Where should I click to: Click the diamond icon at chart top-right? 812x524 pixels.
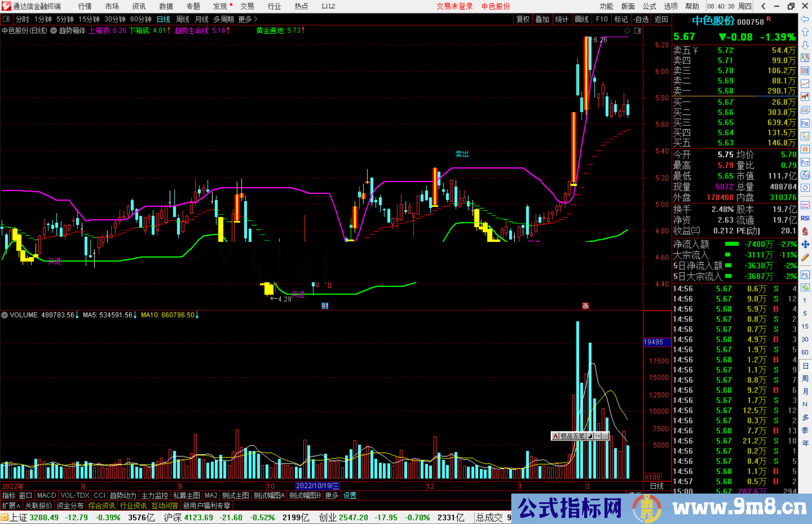pos(627,31)
